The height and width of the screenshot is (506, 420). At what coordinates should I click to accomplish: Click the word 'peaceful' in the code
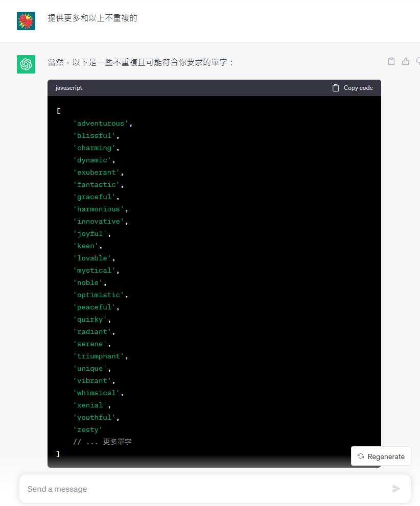tap(94, 307)
